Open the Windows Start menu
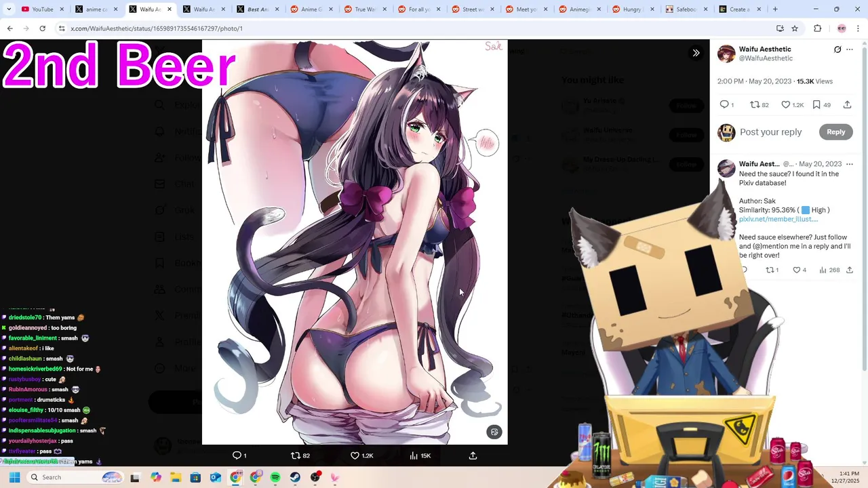 14,477
